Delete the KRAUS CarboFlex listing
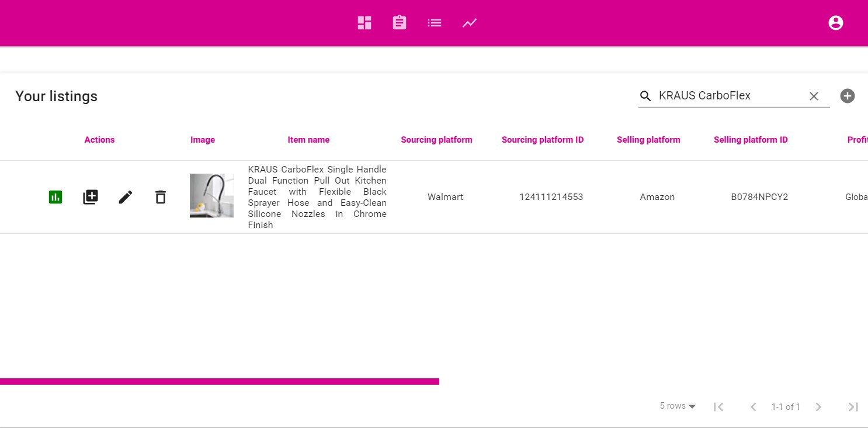This screenshot has height=428, width=868. pos(161,197)
